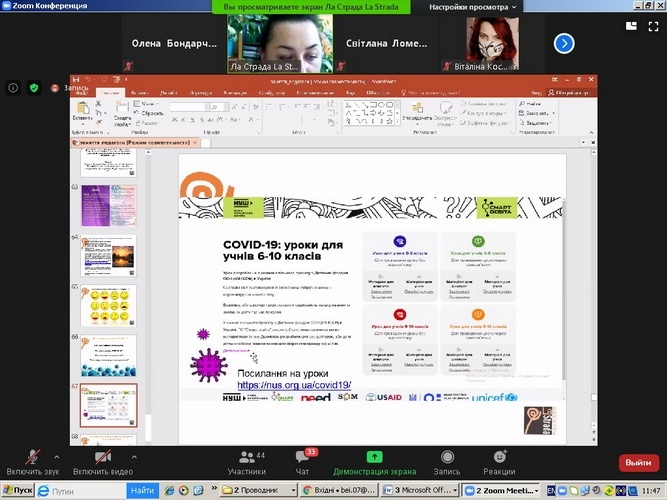
Task: Click the taskbar search input field
Action: coord(85,491)
